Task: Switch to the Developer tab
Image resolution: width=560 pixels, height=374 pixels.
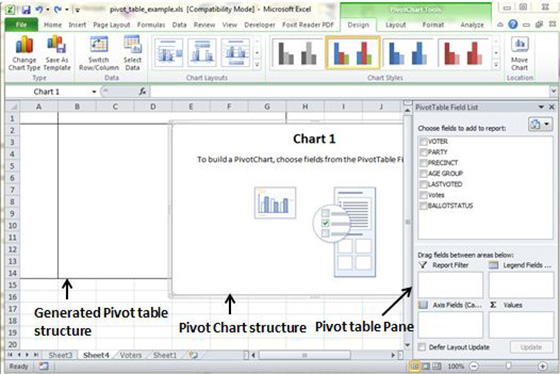Action: 260,25
